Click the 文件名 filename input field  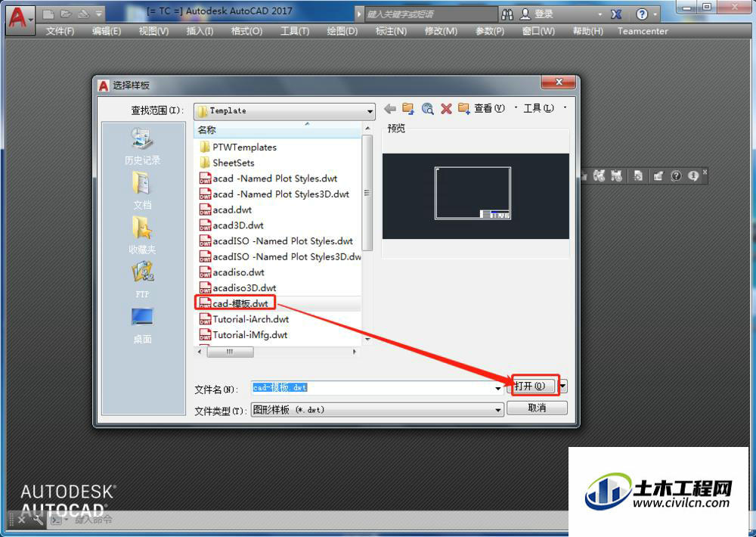click(x=372, y=388)
